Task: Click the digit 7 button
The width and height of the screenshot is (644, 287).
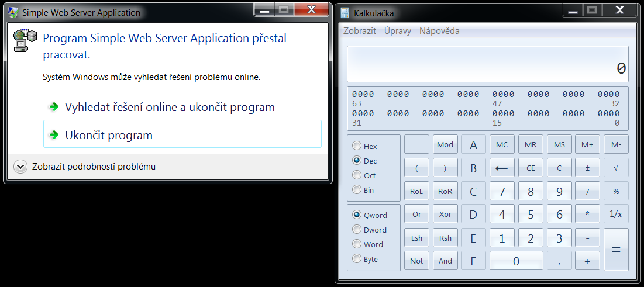Action: point(502,191)
